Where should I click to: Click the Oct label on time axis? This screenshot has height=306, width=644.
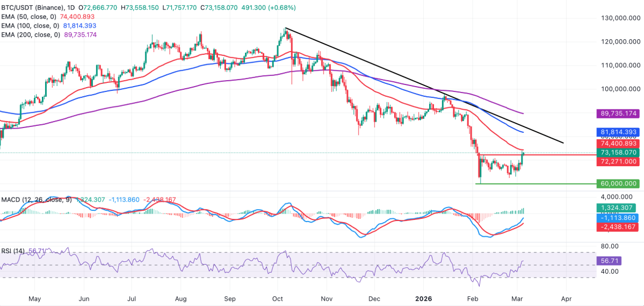point(278,297)
